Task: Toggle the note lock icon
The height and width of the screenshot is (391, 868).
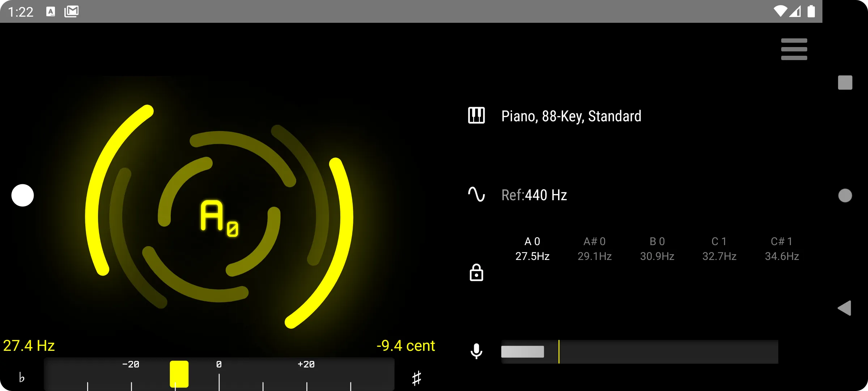Action: coord(476,273)
